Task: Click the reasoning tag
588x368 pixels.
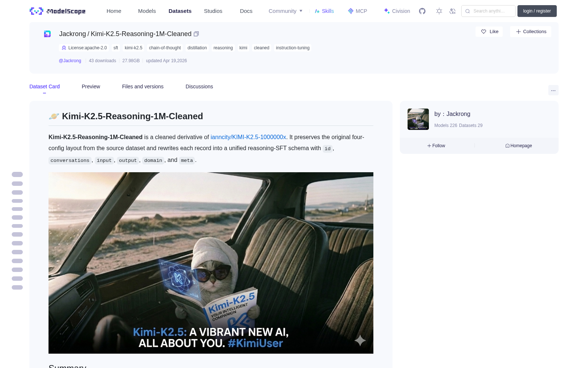Action: 223,48
